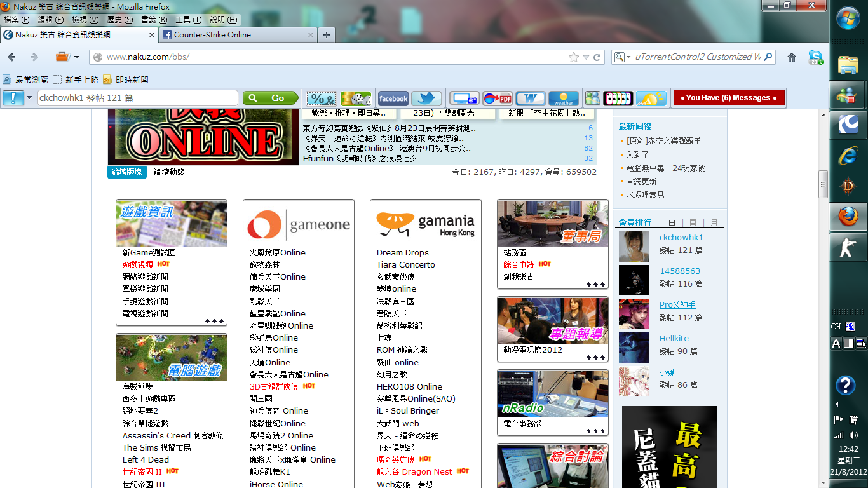Open the 最常瀏覽 bookmark
Viewport: 868px width, 488px height.
coord(25,79)
